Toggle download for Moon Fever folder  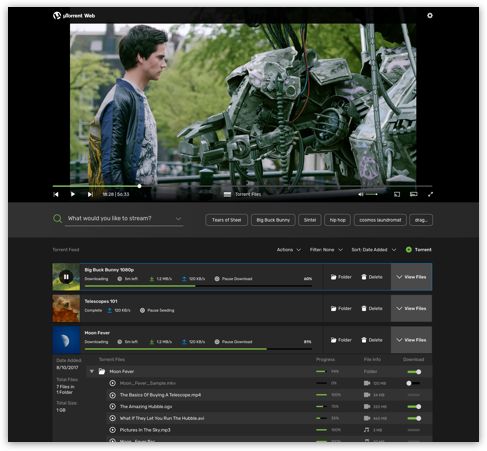[x=414, y=372]
